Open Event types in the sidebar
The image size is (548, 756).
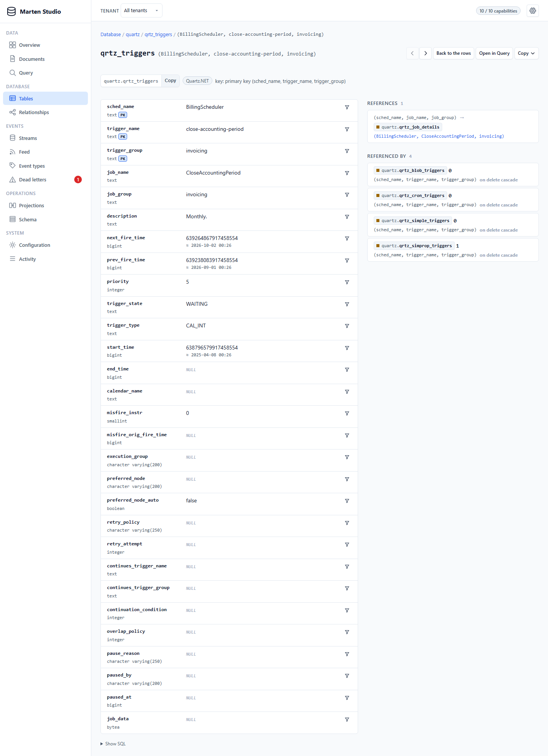(x=45, y=166)
